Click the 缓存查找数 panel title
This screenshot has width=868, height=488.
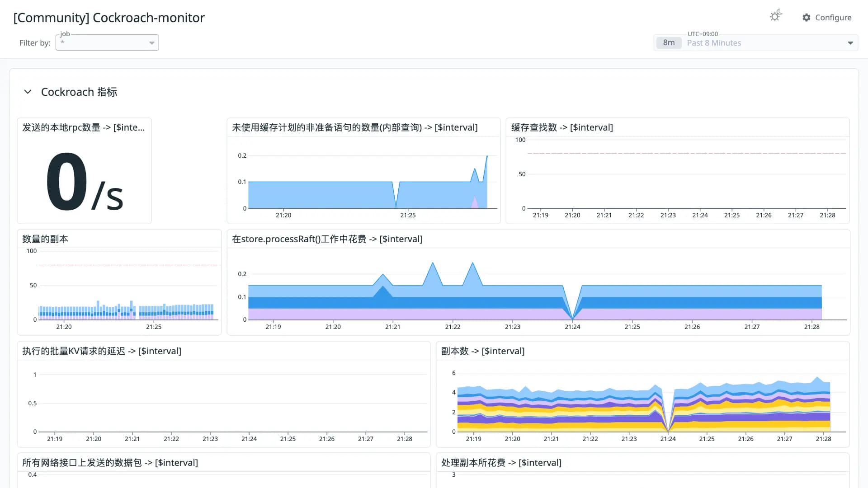pyautogui.click(x=562, y=127)
